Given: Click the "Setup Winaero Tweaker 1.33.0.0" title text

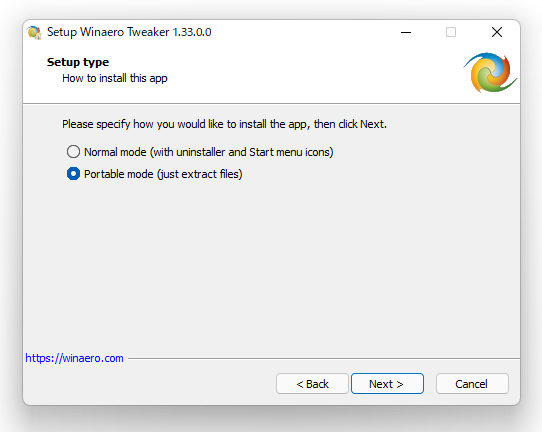Looking at the screenshot, I should point(129,32).
